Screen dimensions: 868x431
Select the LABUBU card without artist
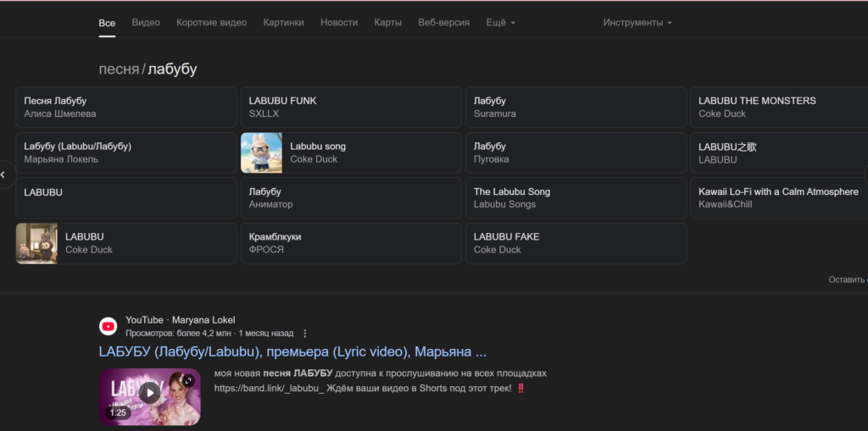coord(126,198)
